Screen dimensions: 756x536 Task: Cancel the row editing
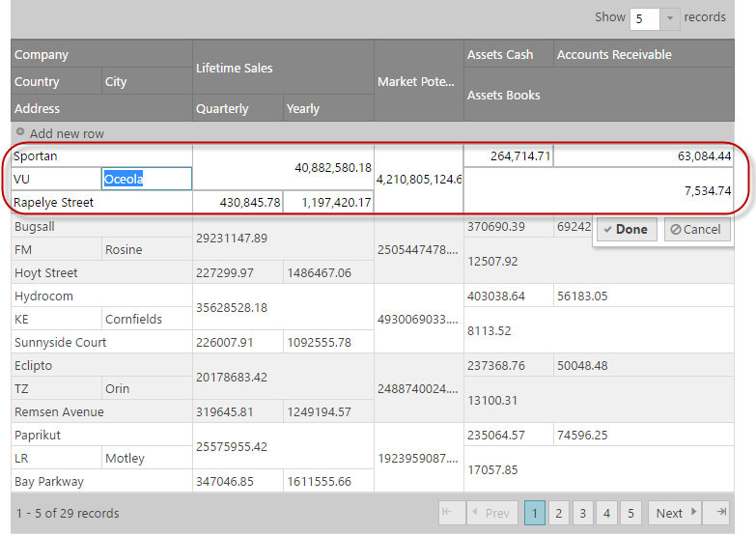pos(696,229)
